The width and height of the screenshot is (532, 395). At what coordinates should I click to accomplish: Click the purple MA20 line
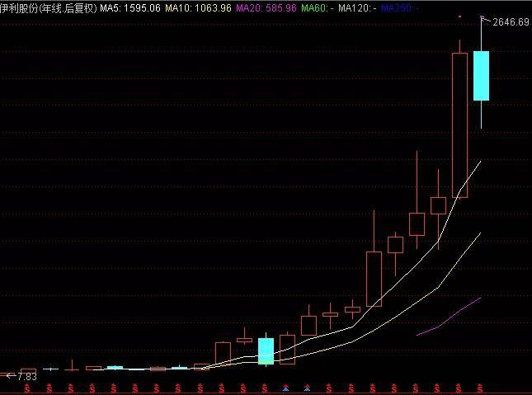(449, 317)
